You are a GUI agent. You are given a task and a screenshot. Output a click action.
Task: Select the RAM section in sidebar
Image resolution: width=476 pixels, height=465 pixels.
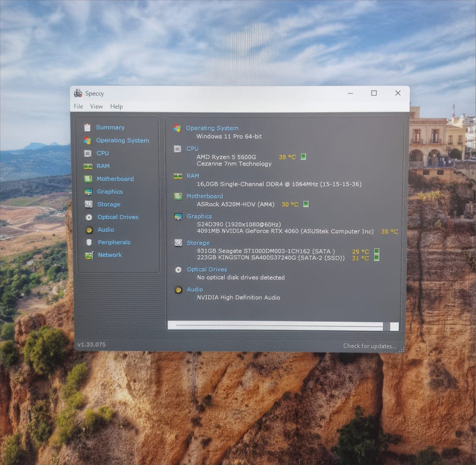click(103, 166)
